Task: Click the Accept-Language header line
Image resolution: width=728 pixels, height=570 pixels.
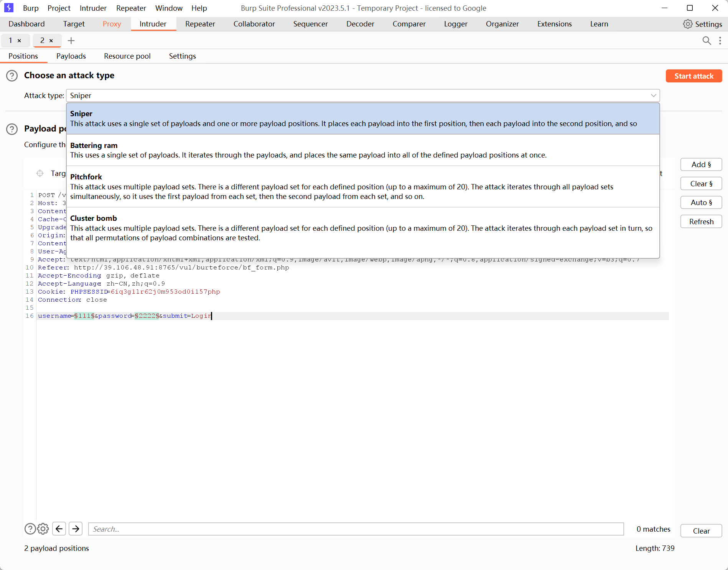Action: (x=101, y=284)
